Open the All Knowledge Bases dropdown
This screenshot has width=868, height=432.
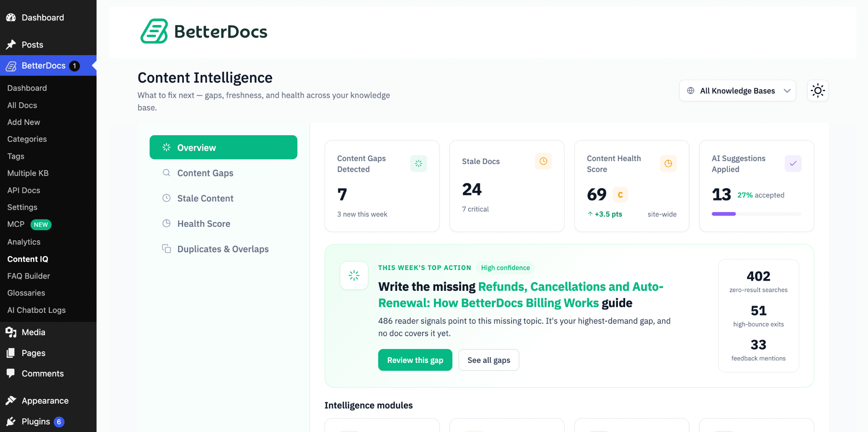(x=737, y=91)
